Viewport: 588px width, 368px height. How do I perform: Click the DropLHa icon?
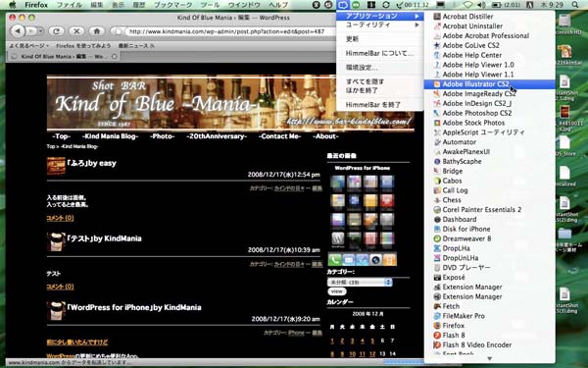pyautogui.click(x=437, y=248)
